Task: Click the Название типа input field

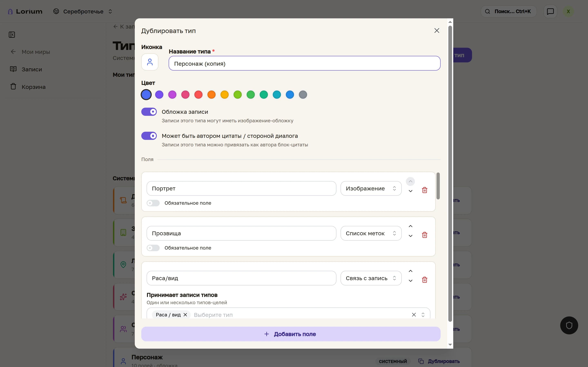Action: coord(304,64)
